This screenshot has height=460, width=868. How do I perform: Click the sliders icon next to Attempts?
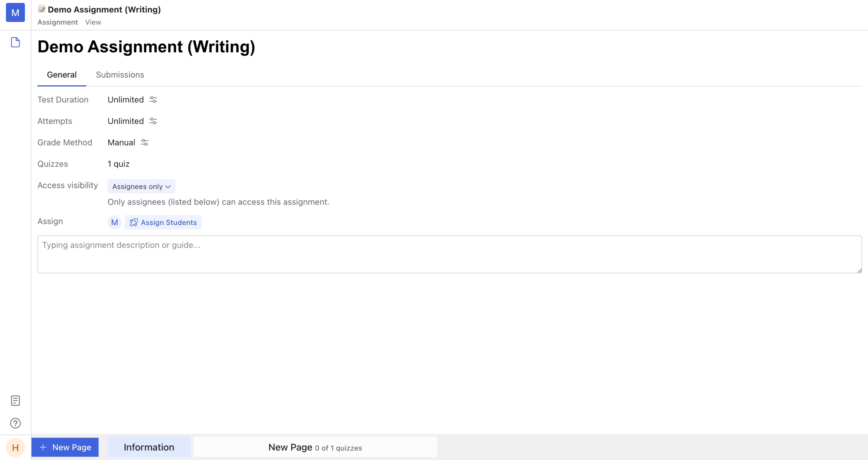coord(153,121)
